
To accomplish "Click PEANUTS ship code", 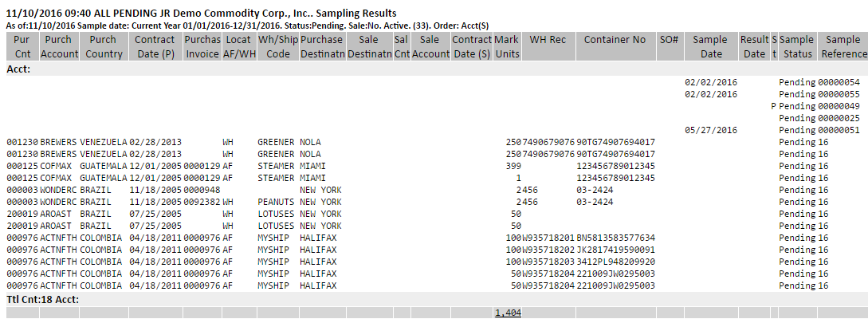I will [x=276, y=202].
